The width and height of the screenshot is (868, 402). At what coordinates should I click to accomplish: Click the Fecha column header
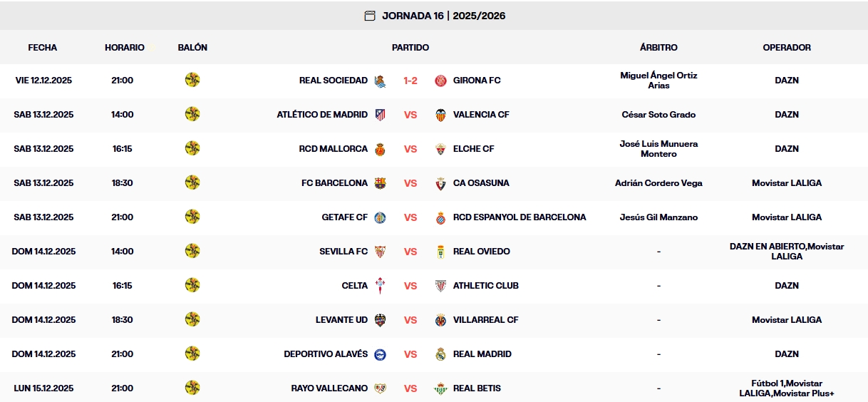pos(43,48)
